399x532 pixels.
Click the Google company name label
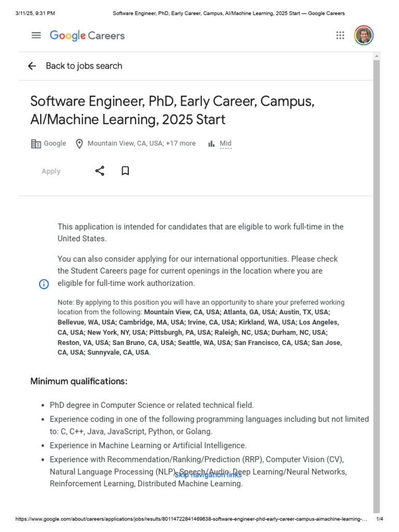click(55, 143)
